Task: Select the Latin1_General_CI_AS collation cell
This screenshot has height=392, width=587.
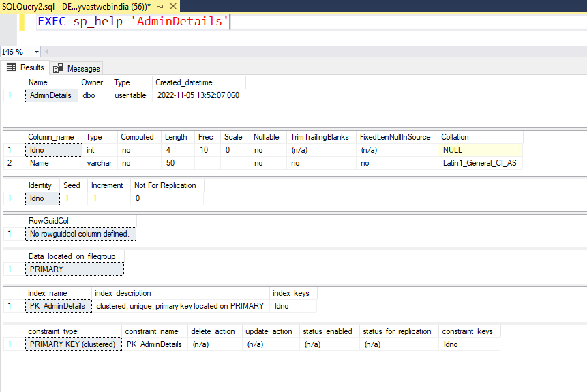Action: point(479,164)
